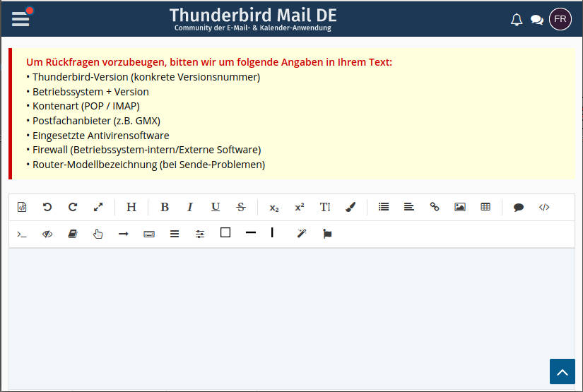
Task: Click the book icon in editor toolbar
Action: (x=73, y=234)
